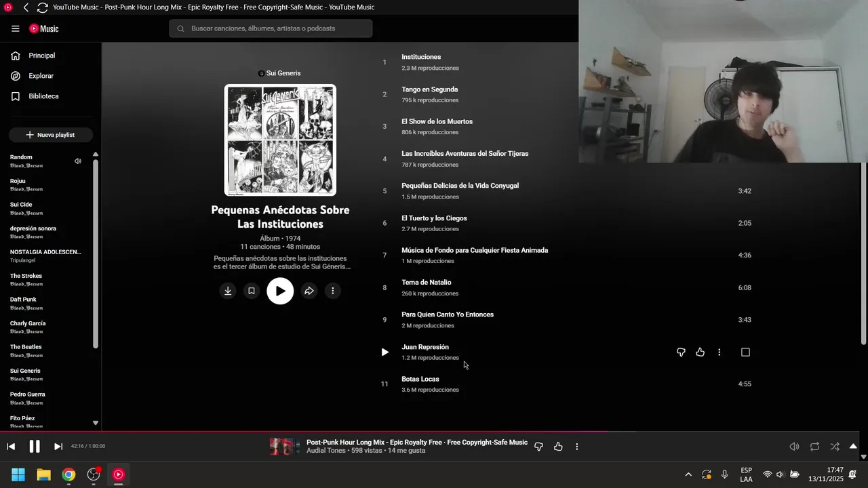The height and width of the screenshot is (488, 868).
Task: Click play icon on Juan Represión row
Action: pyautogui.click(x=384, y=352)
